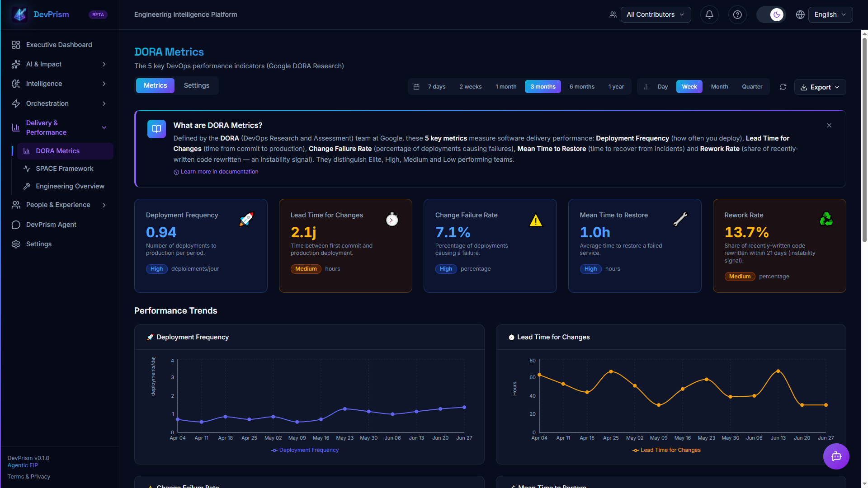Image resolution: width=868 pixels, height=488 pixels.
Task: Click the rocket icon on Deployment Frequency card
Action: coord(246,219)
